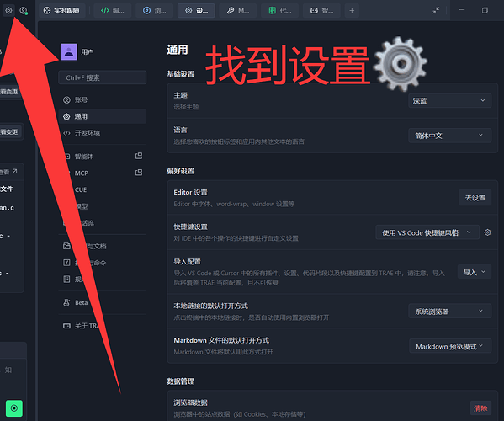The height and width of the screenshot is (421, 504).
Task: Click the lower 看变更 button in left panel
Action: [9, 132]
